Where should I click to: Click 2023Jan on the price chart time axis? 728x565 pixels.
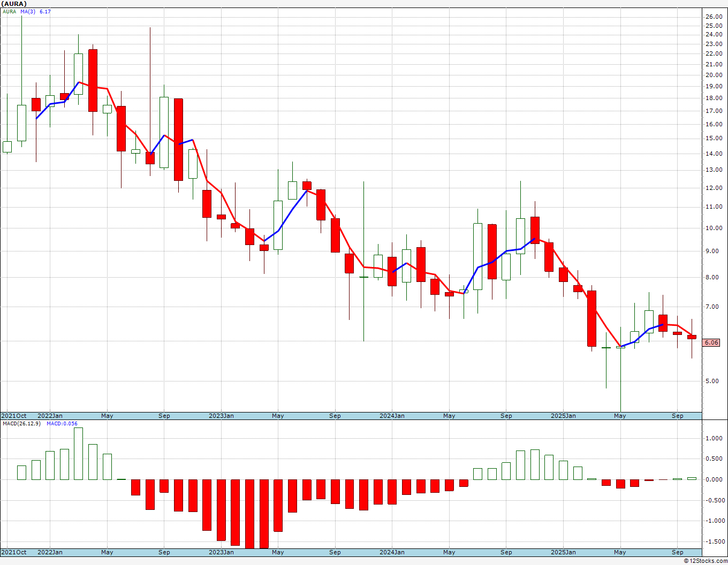pos(221,416)
